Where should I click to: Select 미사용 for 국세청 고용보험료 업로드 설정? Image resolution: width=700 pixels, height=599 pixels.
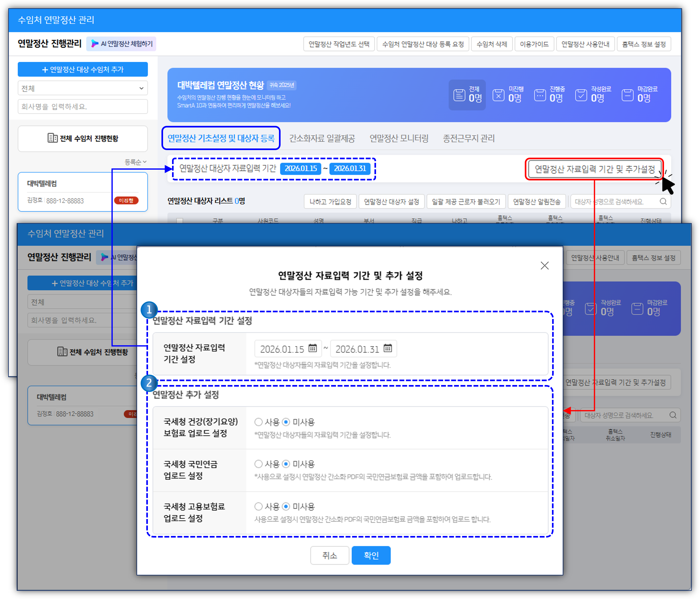pyautogui.click(x=286, y=506)
